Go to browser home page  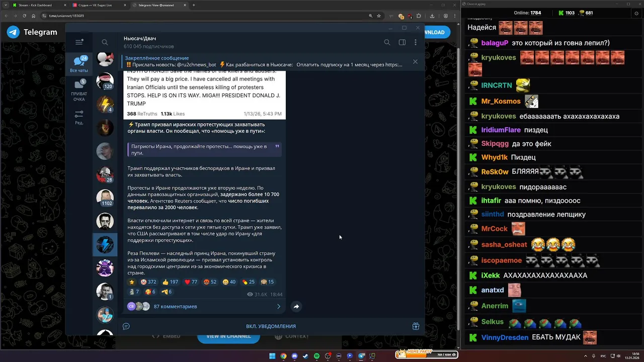tap(34, 16)
